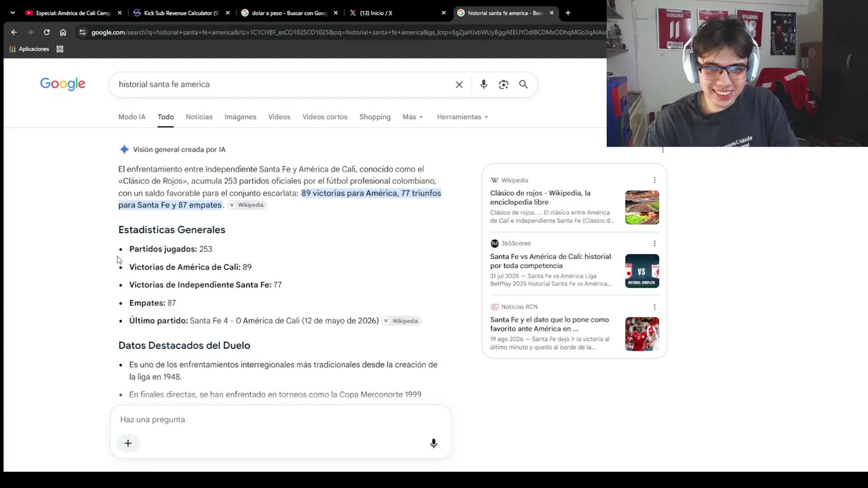This screenshot has height=488, width=868.
Task: Open the Aplicaciones bookmark
Action: point(28,49)
